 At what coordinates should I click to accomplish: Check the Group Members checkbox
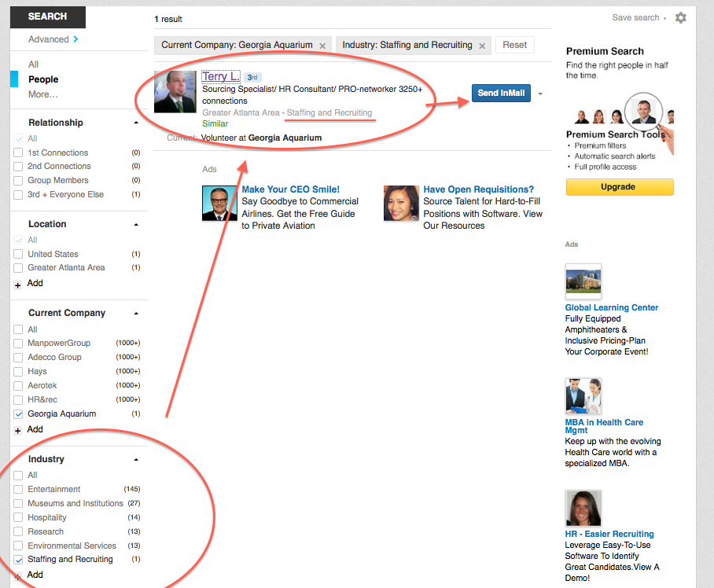click(x=18, y=181)
